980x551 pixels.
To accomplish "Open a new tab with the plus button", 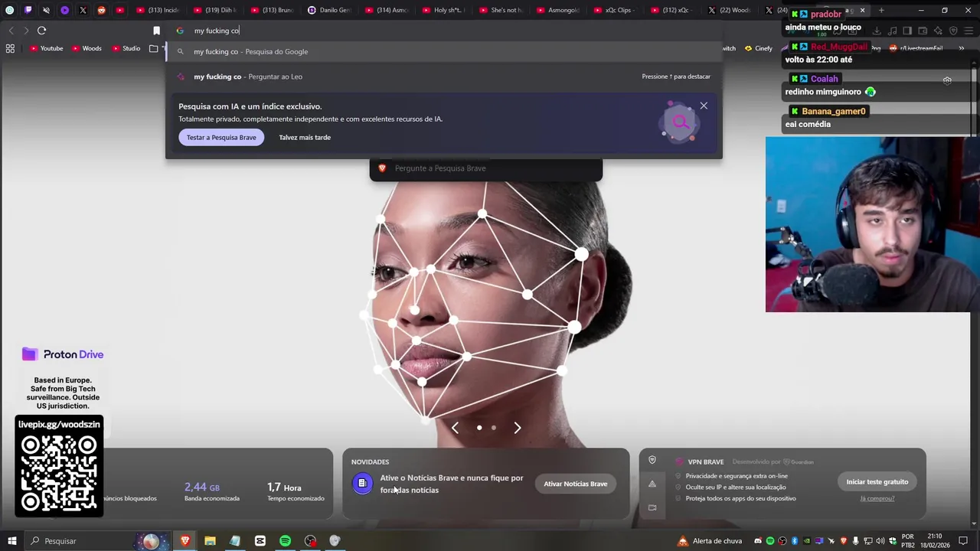I will tap(881, 11).
